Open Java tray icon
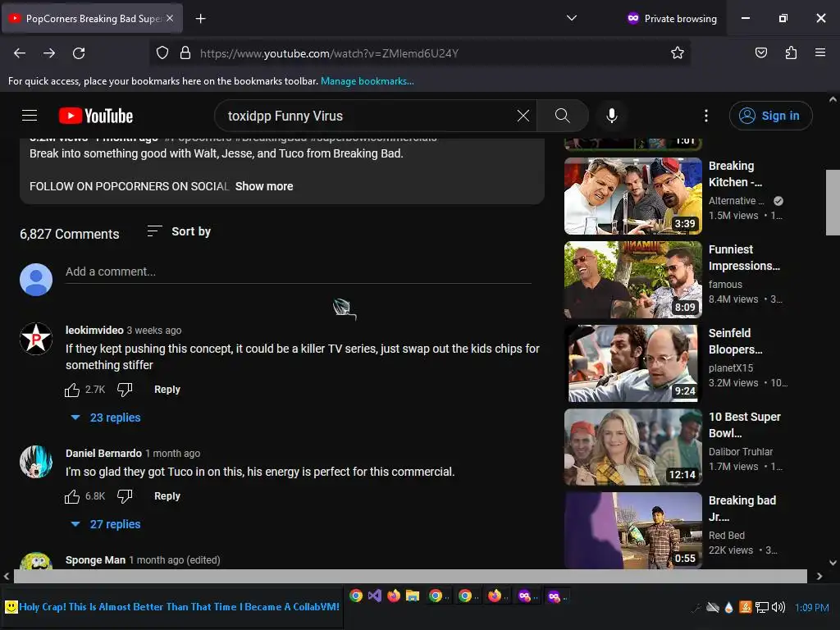This screenshot has width=840, height=630. point(745,607)
